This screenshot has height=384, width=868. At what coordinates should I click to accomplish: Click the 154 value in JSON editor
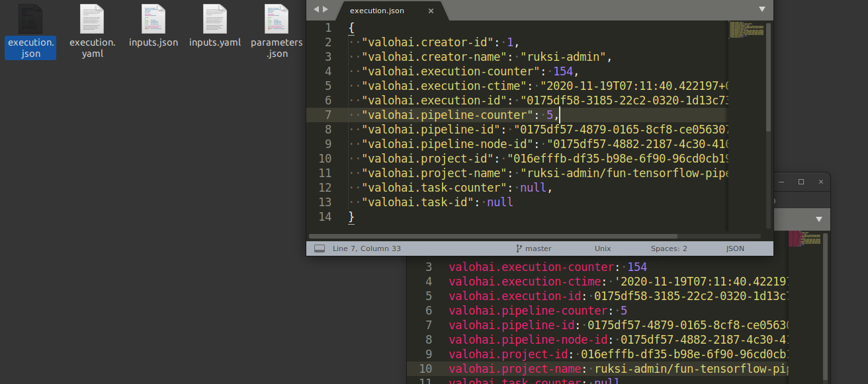click(x=563, y=71)
